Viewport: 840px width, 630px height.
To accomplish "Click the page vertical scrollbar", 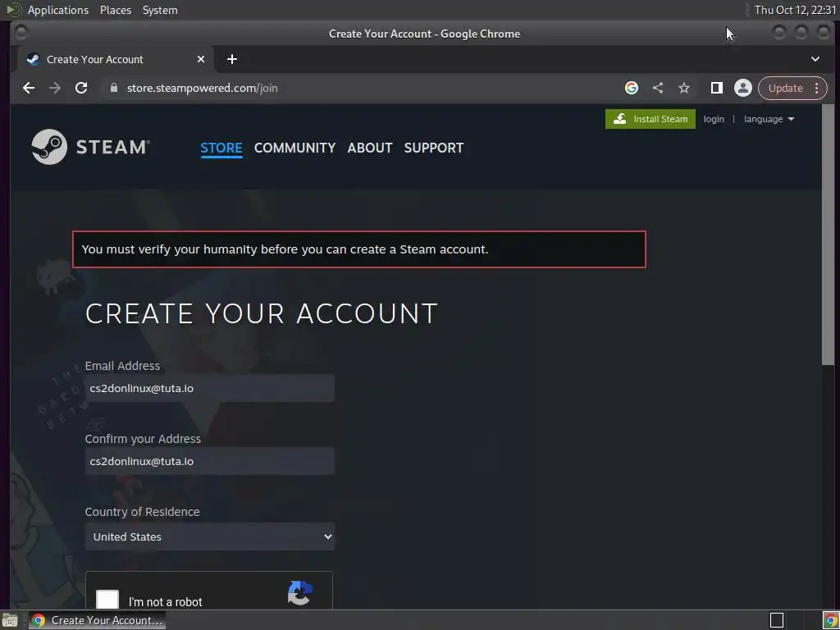I will pos(829,235).
